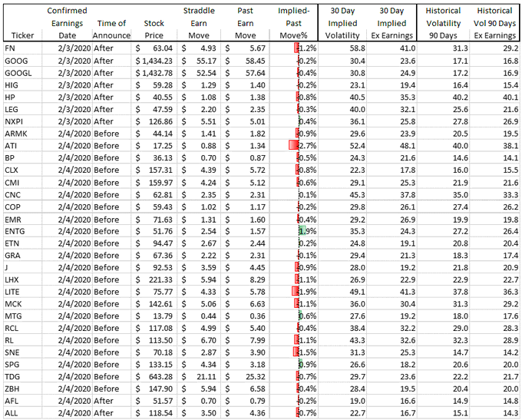Image resolution: width=522 pixels, height=420 pixels.
Task: Select GOOG stock price $1,434.23
Action: (x=154, y=61)
